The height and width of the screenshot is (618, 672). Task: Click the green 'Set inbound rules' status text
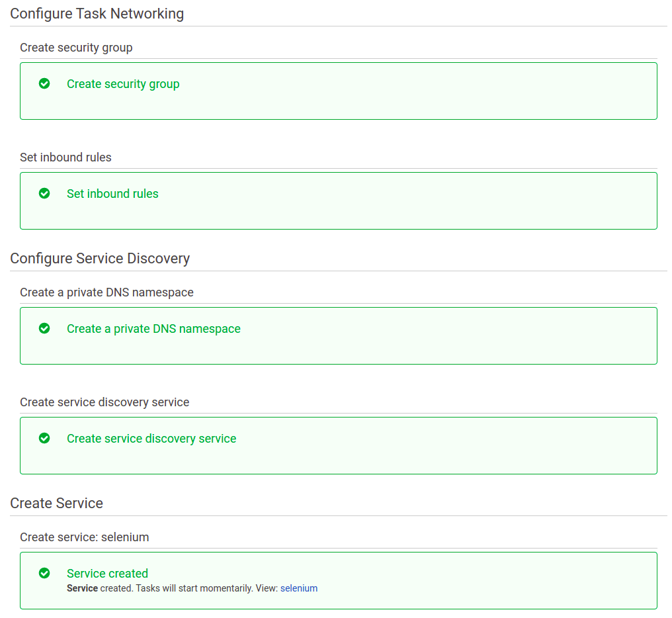click(x=112, y=194)
